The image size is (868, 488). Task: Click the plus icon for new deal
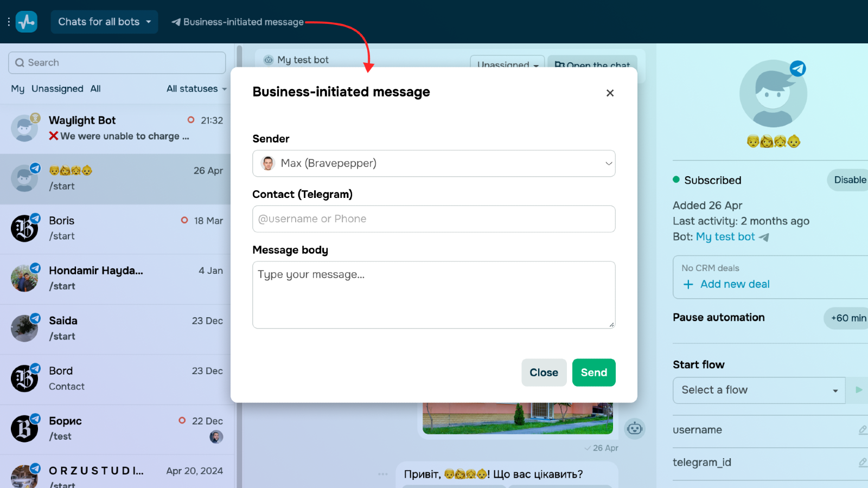click(688, 285)
